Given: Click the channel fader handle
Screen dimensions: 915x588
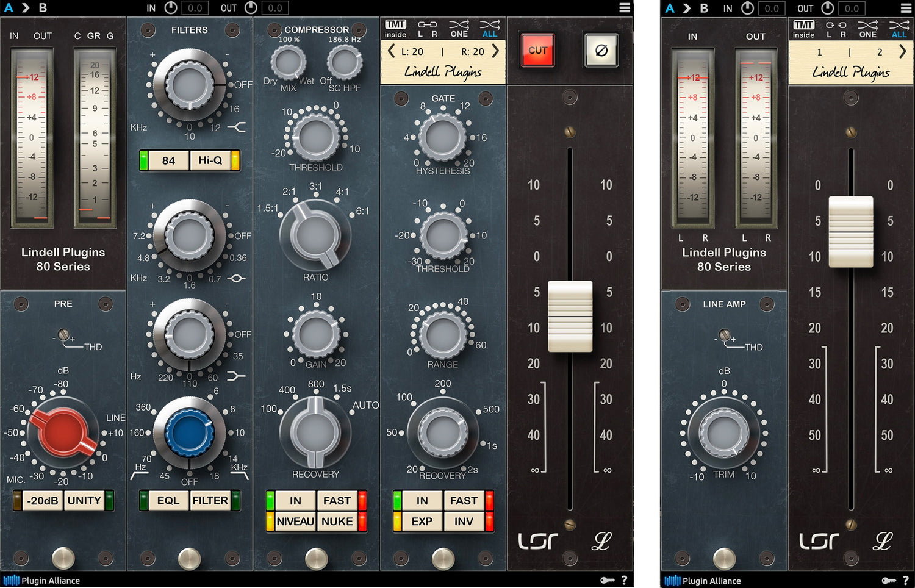Looking at the screenshot, I should tap(570, 315).
